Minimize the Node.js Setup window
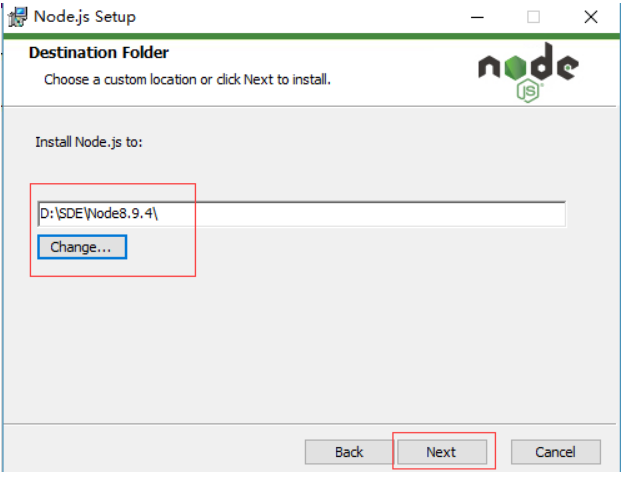The image size is (637, 478). [x=477, y=17]
